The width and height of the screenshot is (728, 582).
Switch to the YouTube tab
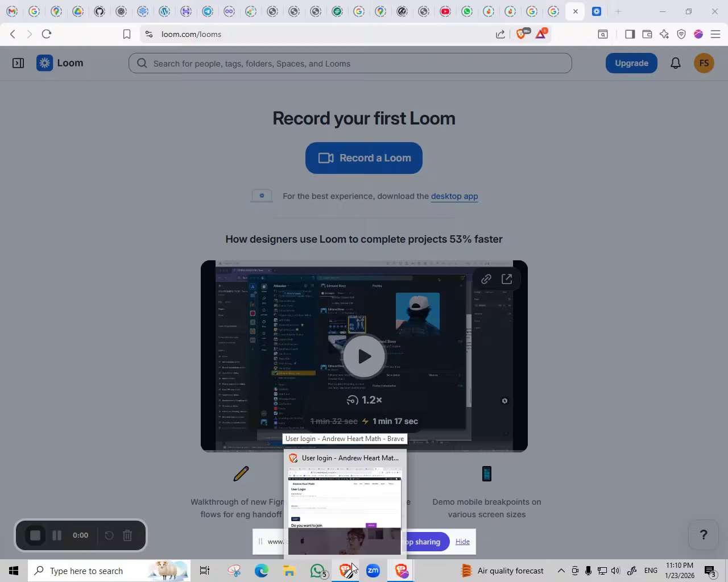[x=445, y=11]
